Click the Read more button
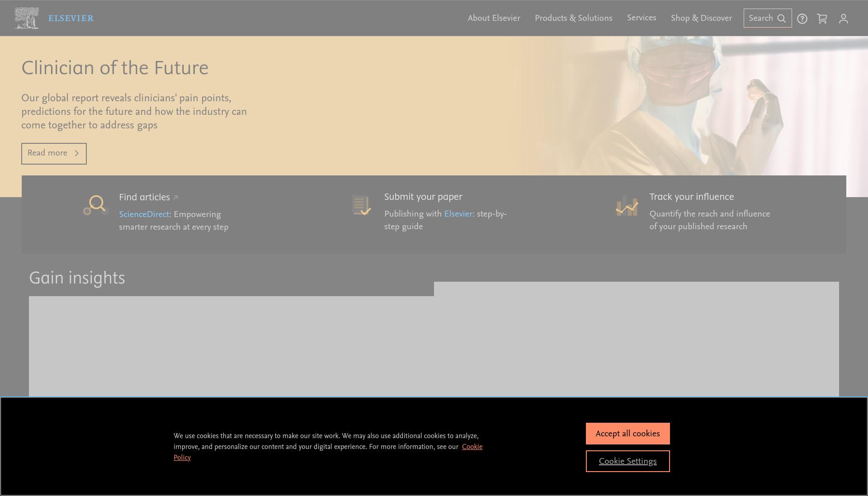Screen dimensions: 868x496 54,154
